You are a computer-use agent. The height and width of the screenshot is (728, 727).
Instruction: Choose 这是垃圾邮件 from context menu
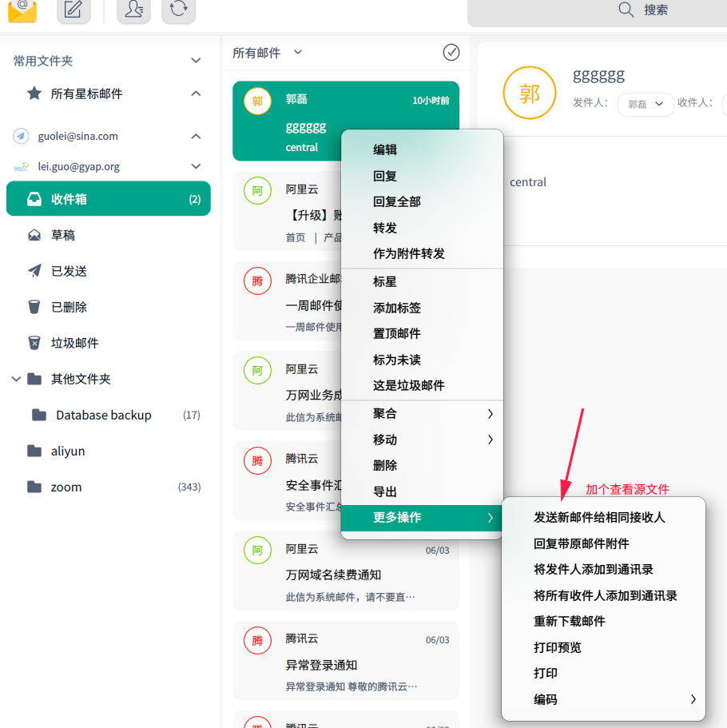422,385
